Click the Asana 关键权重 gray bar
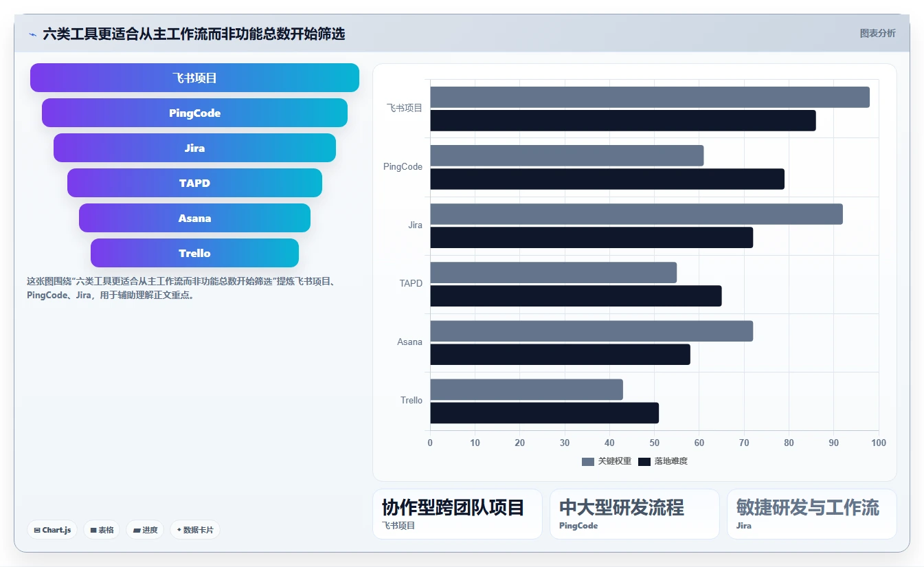 (591, 331)
